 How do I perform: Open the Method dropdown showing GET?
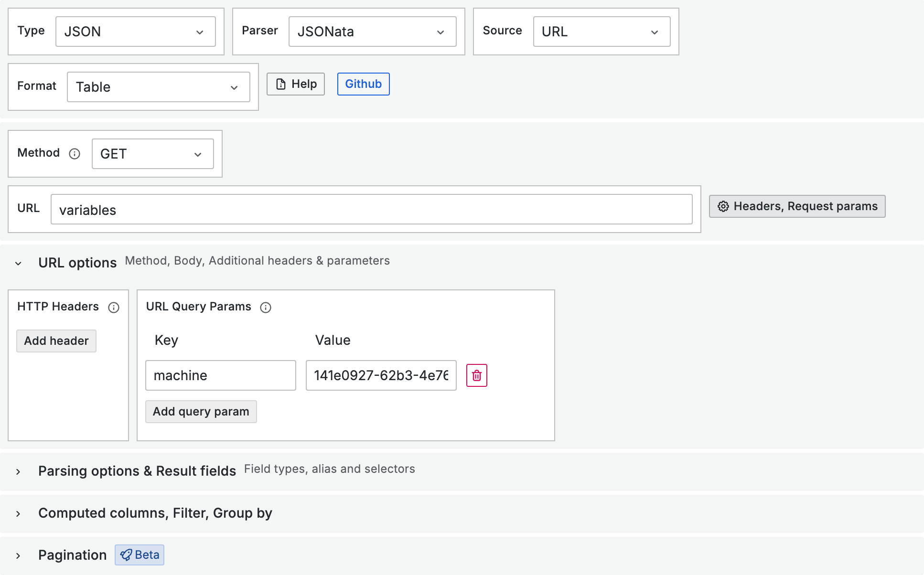tap(152, 154)
